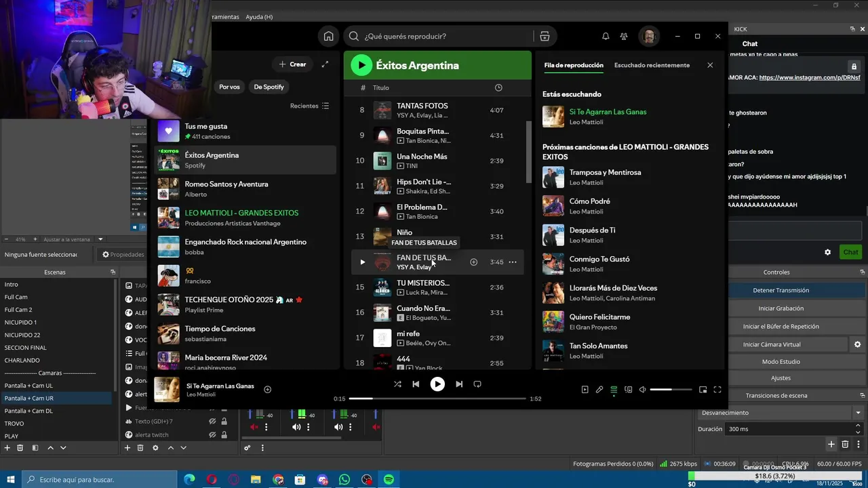This screenshot has width=868, height=488.
Task: Expand Spotify library to full view
Action: 325,64
